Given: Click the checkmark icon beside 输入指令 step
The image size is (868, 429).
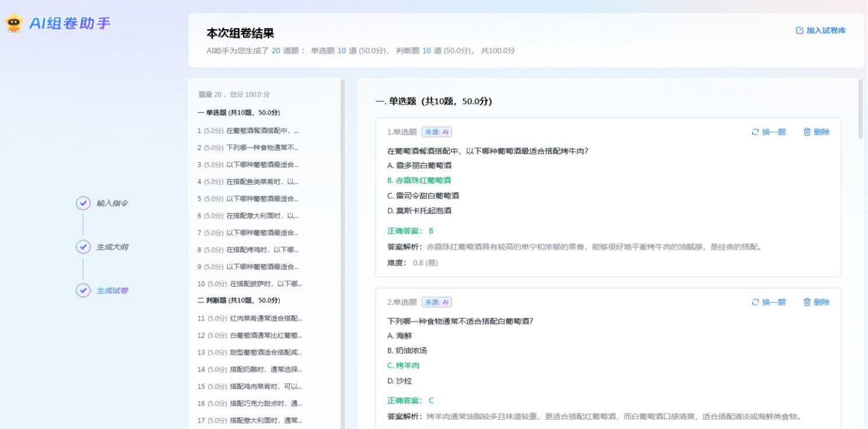Looking at the screenshot, I should [84, 204].
